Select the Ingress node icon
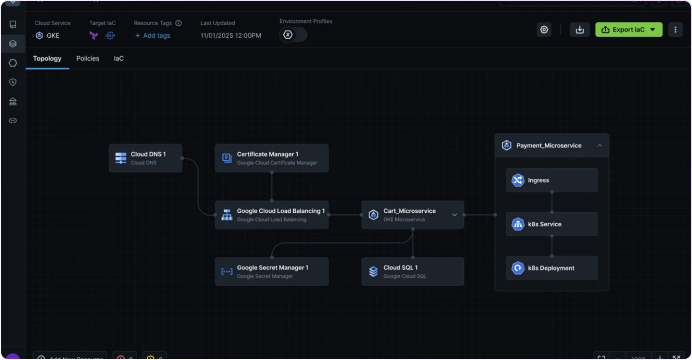Screen dimensions: 692x360 [x=518, y=180]
